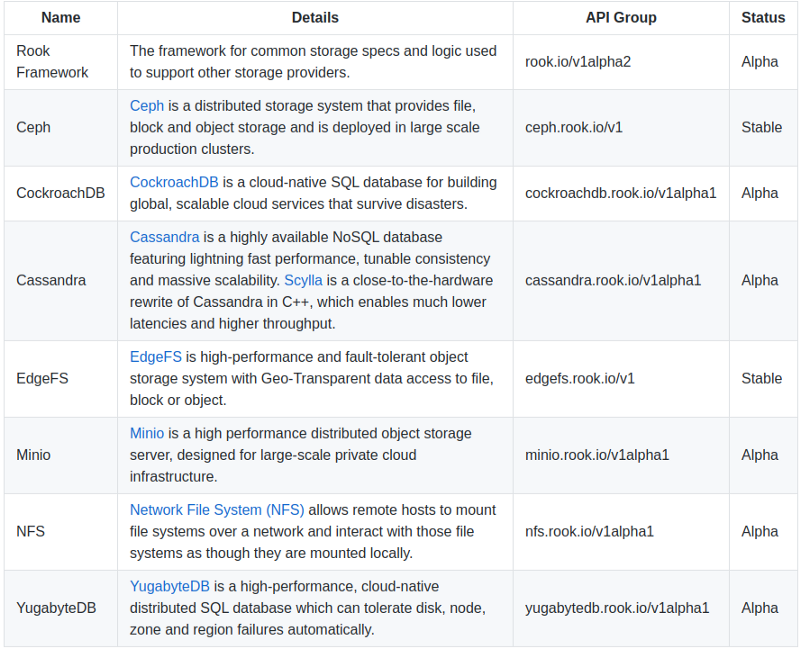Screen dimensions: 800x648
Task: Open the Network File System (NFS) link
Action: pos(217,510)
